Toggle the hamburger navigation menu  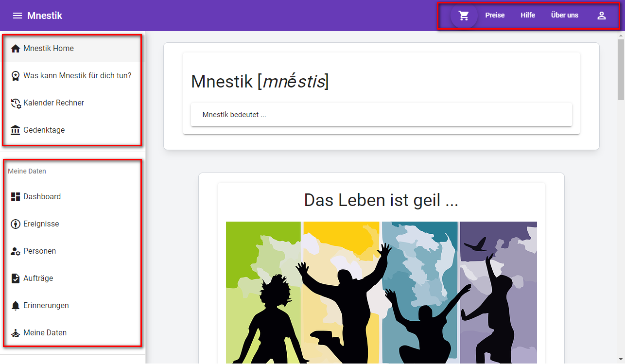pyautogui.click(x=17, y=16)
